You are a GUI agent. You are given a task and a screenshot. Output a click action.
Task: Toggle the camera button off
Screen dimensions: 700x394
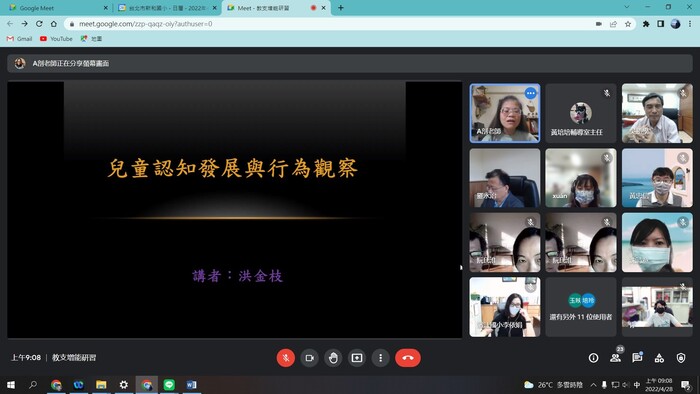(x=309, y=358)
